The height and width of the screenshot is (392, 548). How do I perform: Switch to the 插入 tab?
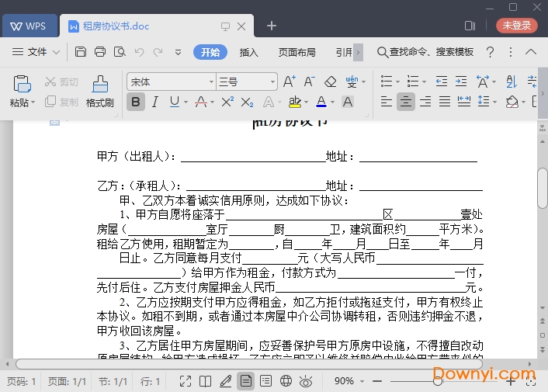coord(249,52)
